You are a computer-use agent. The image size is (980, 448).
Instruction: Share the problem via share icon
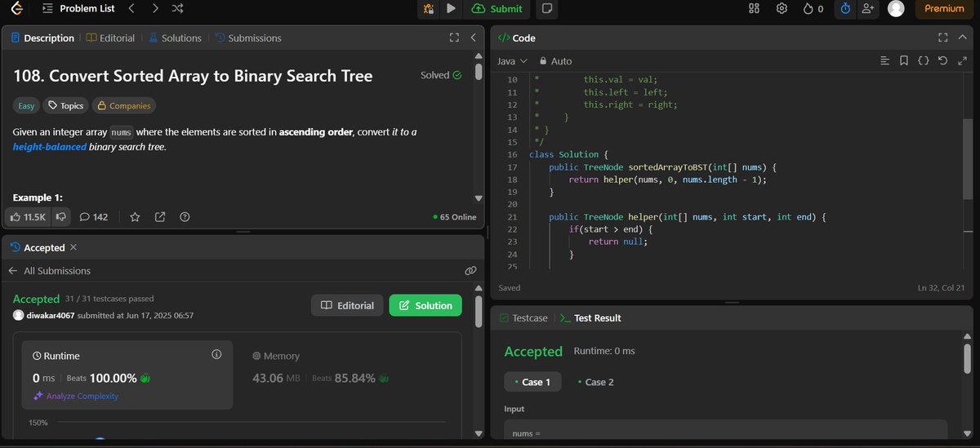pos(160,217)
